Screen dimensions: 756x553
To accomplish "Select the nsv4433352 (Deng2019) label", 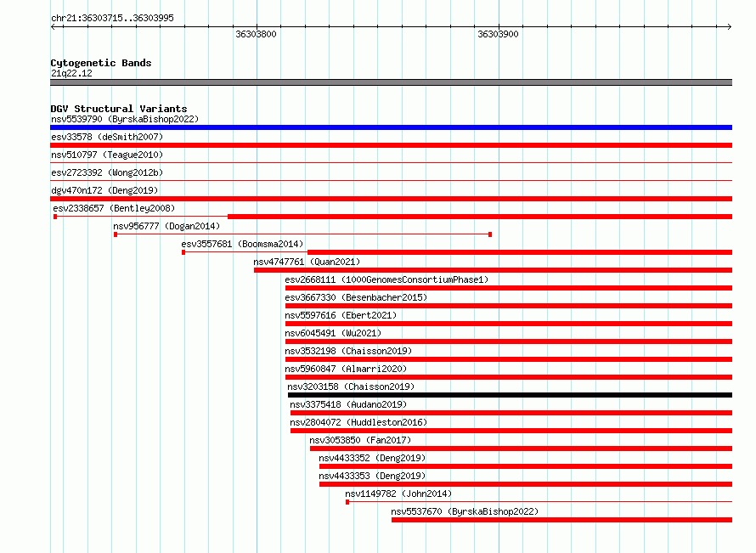I will tap(372, 458).
